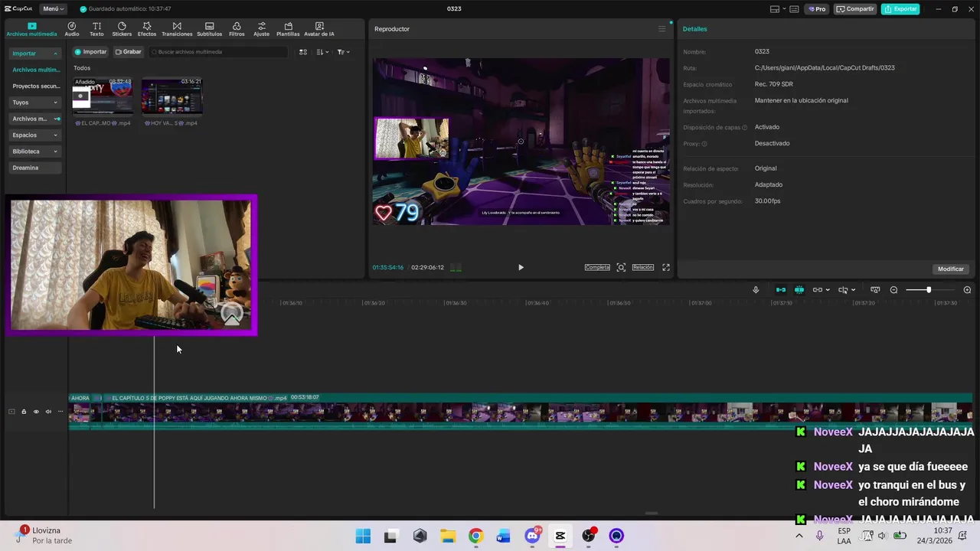Select Proyectos secundarios in sidebar
This screenshot has height=551, width=980.
pos(36,86)
